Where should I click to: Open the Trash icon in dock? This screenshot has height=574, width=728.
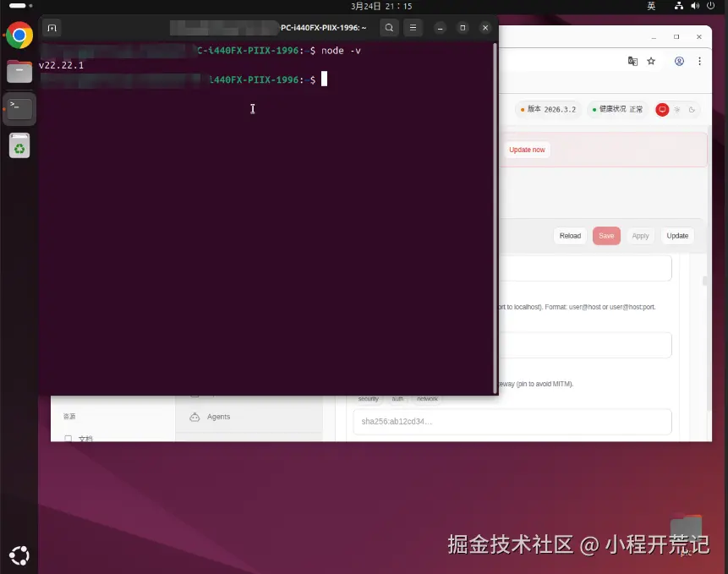[19, 145]
